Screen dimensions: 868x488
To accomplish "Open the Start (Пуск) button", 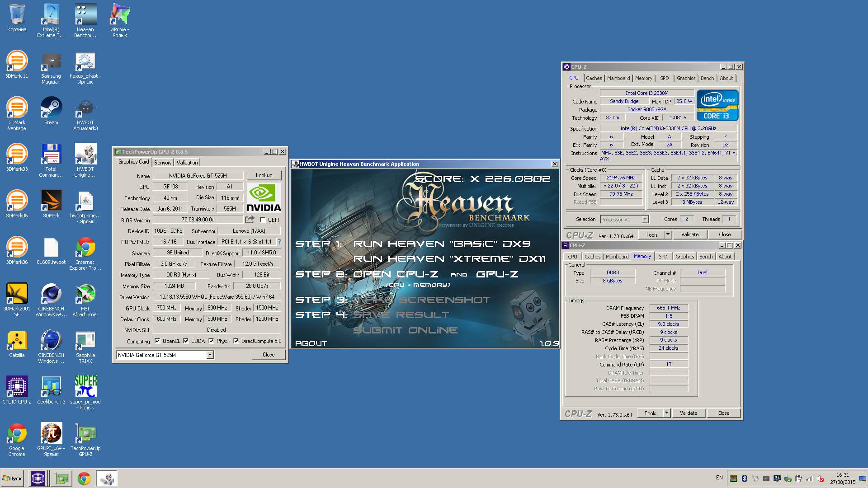I will tap(12, 479).
